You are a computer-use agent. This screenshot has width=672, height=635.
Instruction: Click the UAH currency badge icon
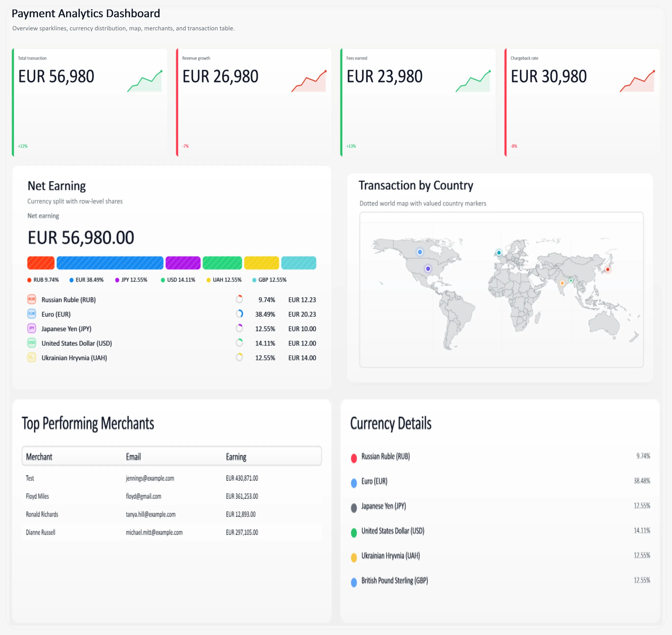coord(32,357)
